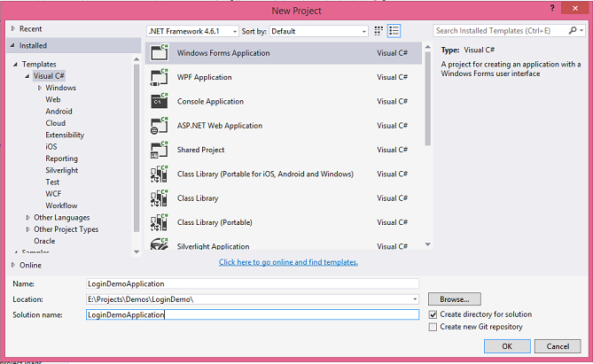Click the Location path field text

[140, 299]
